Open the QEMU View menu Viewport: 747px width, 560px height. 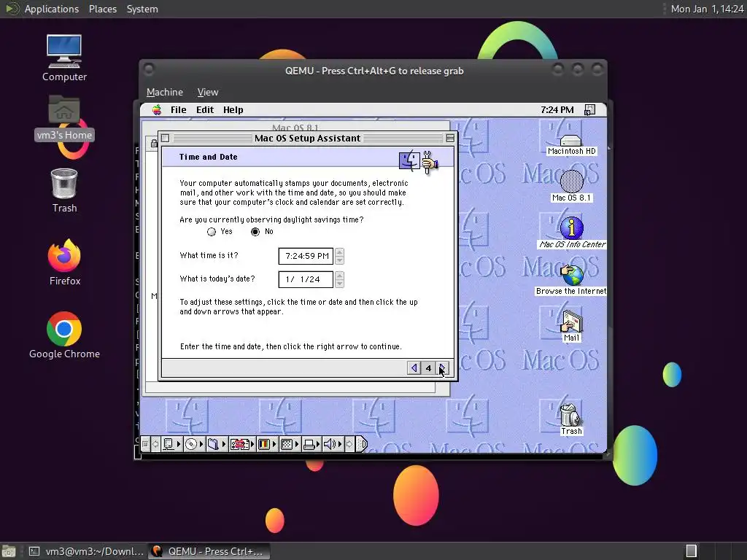click(x=208, y=92)
